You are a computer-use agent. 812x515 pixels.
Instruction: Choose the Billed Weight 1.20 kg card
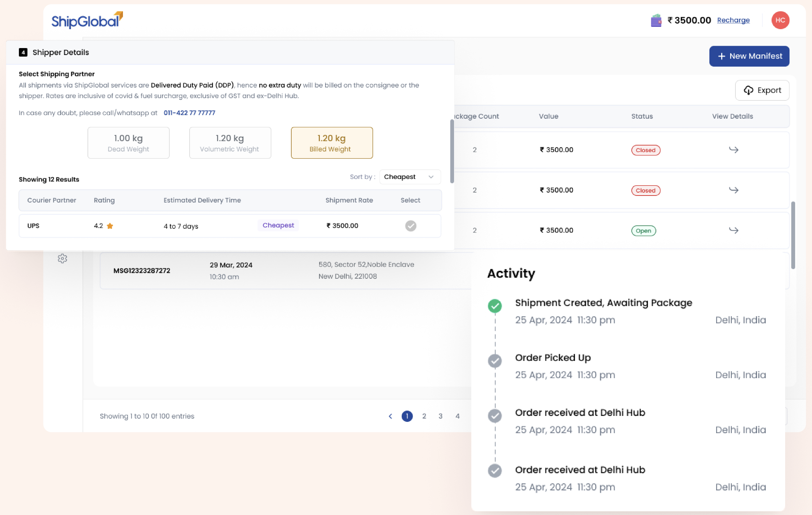331,143
